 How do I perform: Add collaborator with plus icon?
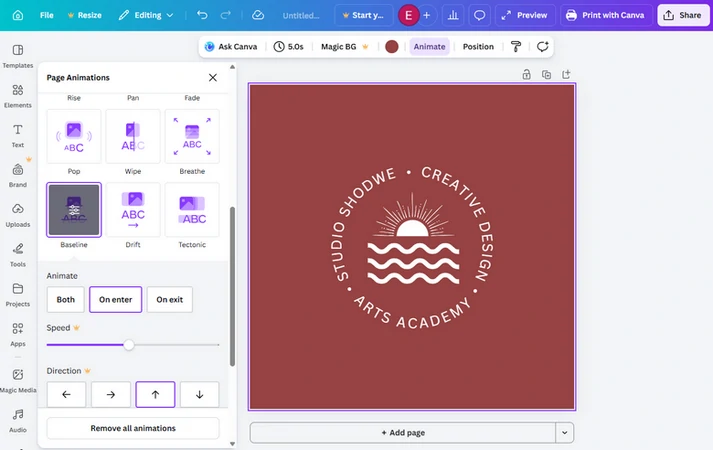tap(427, 15)
